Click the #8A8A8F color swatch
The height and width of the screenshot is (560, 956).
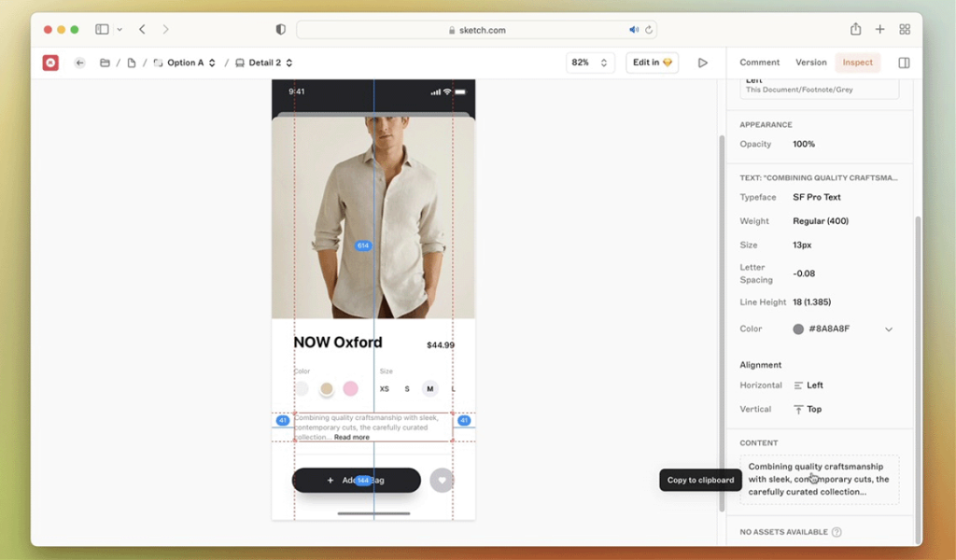[798, 329]
